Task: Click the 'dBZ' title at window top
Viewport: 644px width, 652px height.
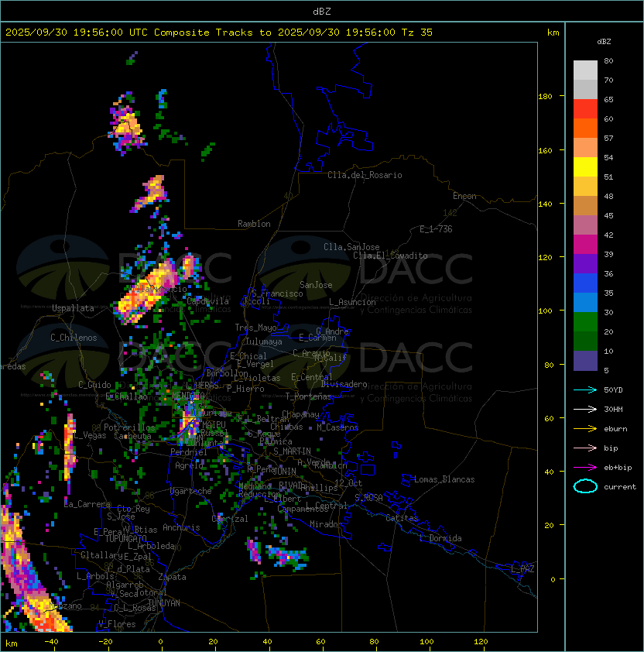Action: click(x=322, y=11)
